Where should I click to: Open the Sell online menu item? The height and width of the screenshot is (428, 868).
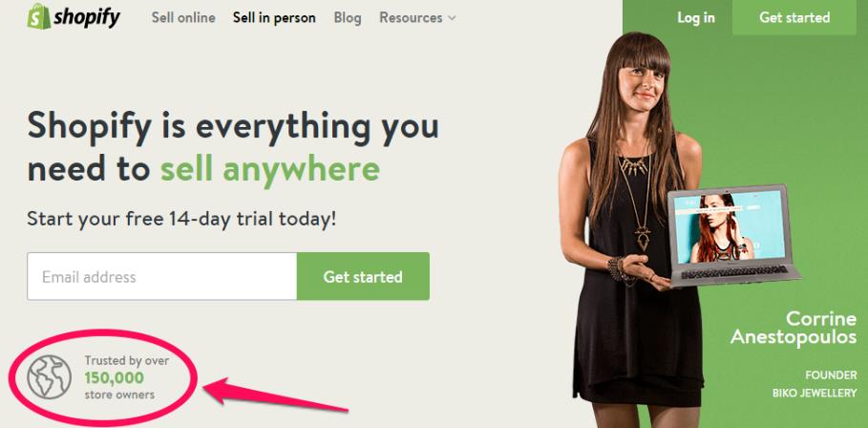click(183, 18)
